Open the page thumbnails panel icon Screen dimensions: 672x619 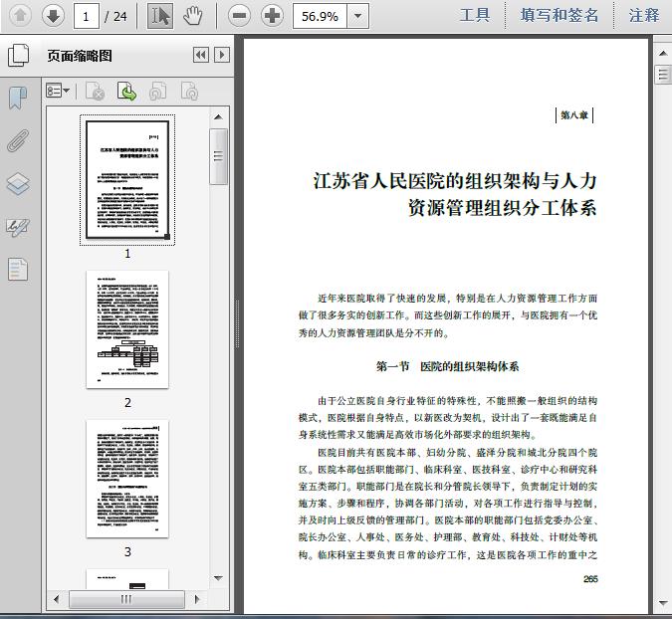pos(18,56)
